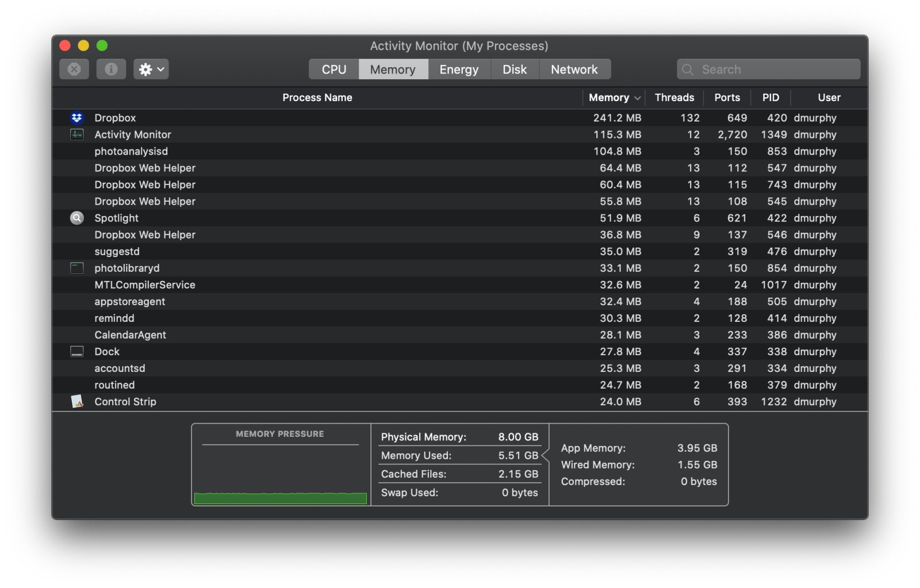
Task: Click the Swap Used 0 bytes value
Action: pos(520,492)
